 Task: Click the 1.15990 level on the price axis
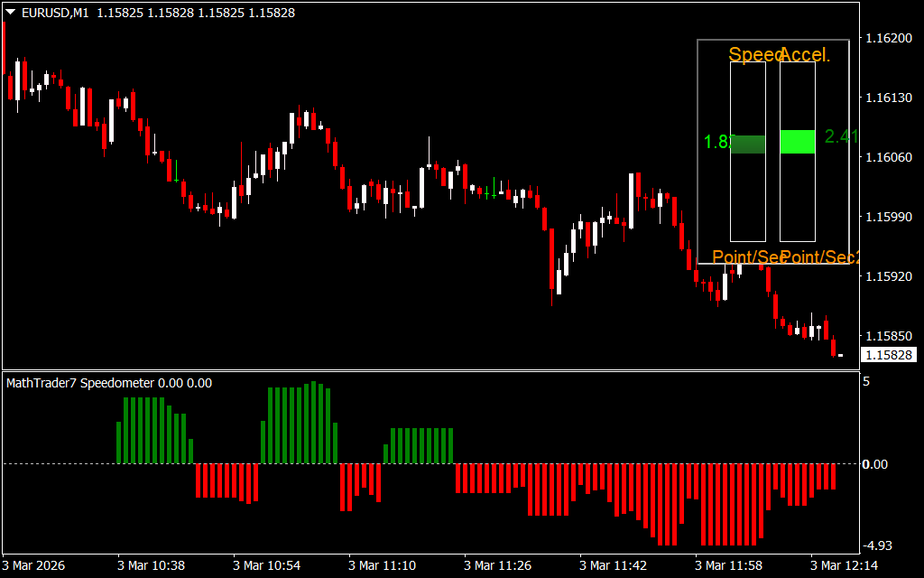888,217
